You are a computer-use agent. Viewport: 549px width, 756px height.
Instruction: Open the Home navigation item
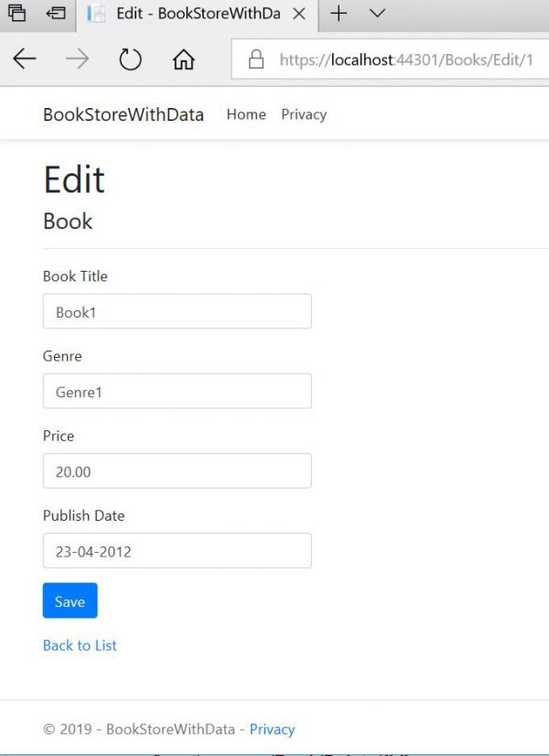[246, 114]
